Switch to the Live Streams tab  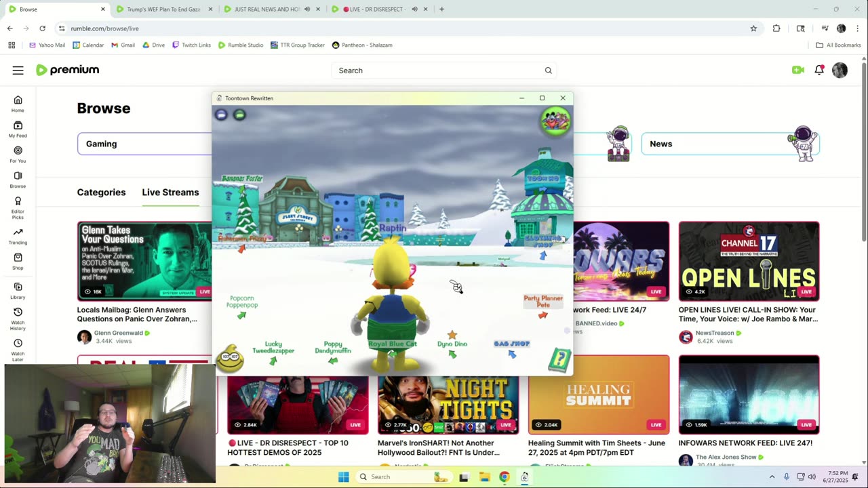coord(170,192)
